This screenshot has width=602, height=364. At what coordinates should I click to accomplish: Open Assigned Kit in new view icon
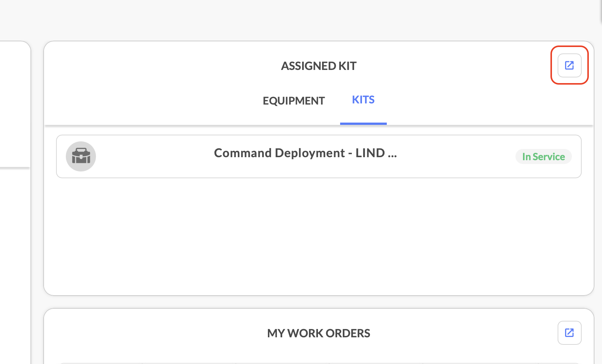(x=569, y=65)
